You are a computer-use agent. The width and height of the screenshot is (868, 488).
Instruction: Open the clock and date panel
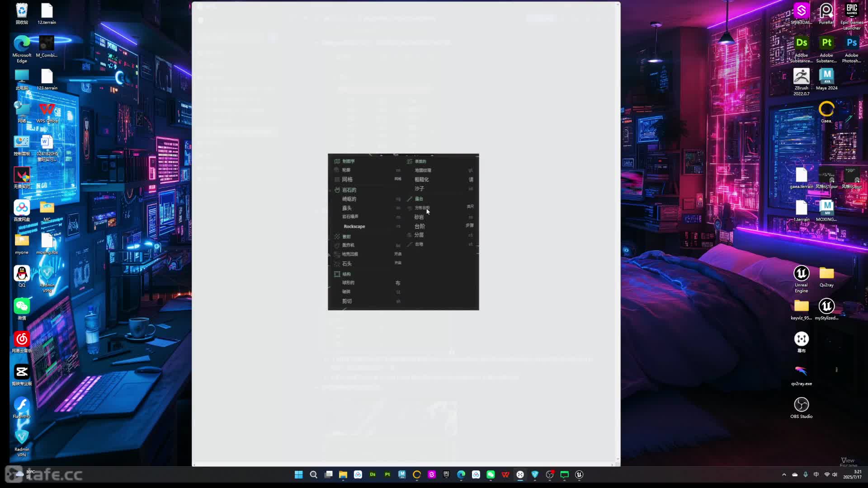(x=852, y=474)
